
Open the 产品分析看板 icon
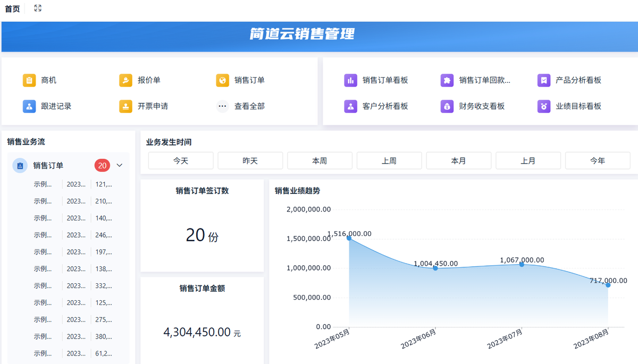pyautogui.click(x=543, y=80)
